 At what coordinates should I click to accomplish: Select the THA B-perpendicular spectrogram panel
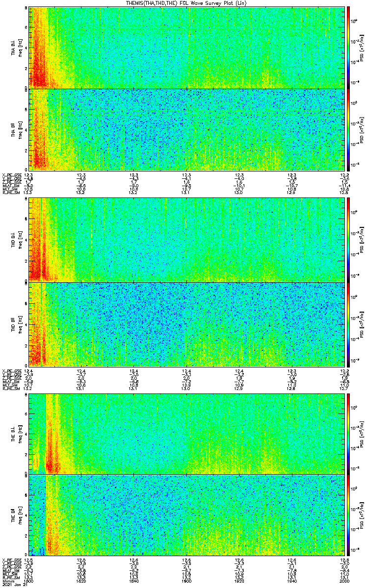186,48
